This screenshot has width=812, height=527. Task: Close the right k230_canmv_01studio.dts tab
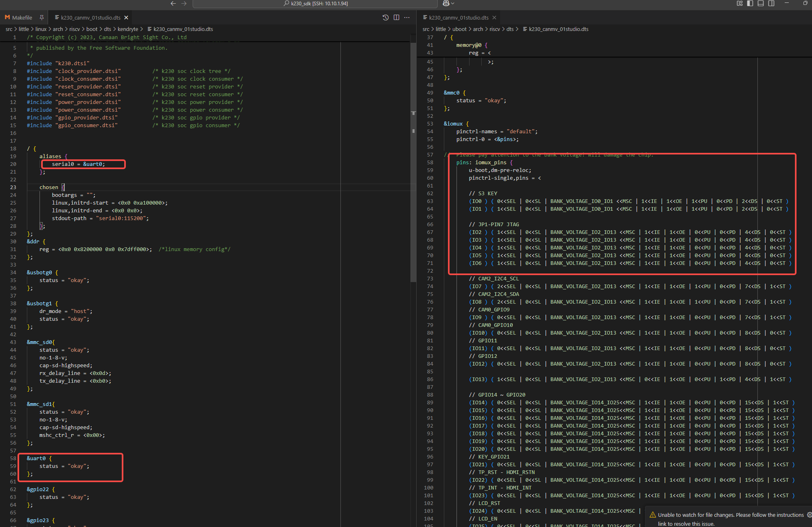(x=494, y=18)
